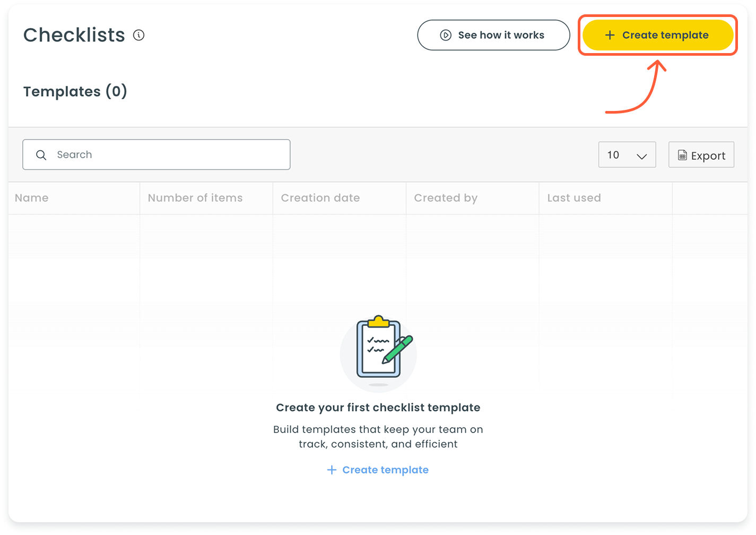
Task: Click the Number of items column header
Action: click(x=195, y=197)
